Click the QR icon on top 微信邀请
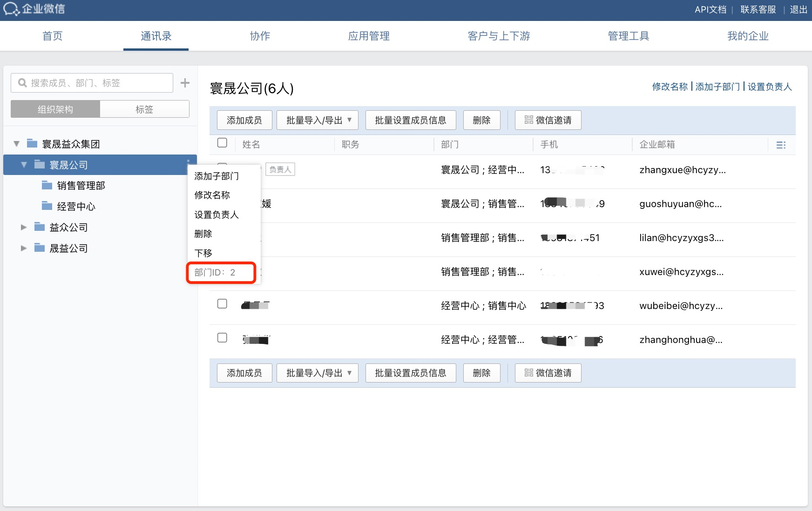812x511 pixels. [528, 120]
